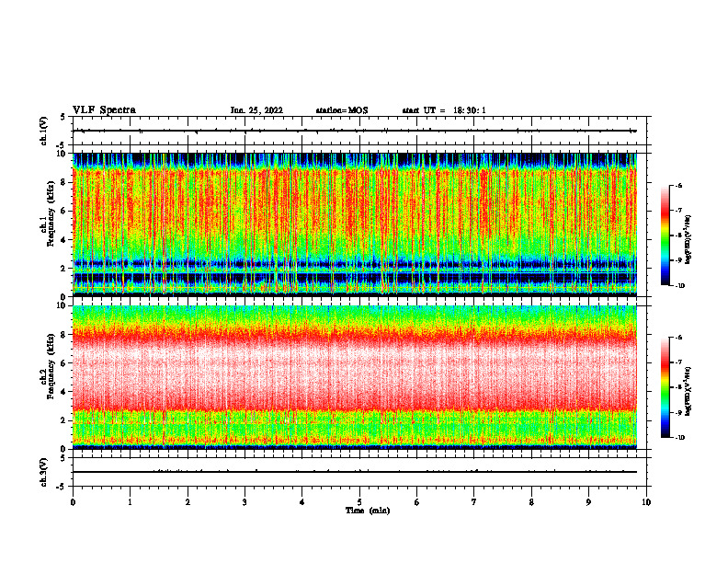Screen dimensions: 728x563
Task: Click inside the ch.2 spectrogram plot
Action: (x=354, y=377)
